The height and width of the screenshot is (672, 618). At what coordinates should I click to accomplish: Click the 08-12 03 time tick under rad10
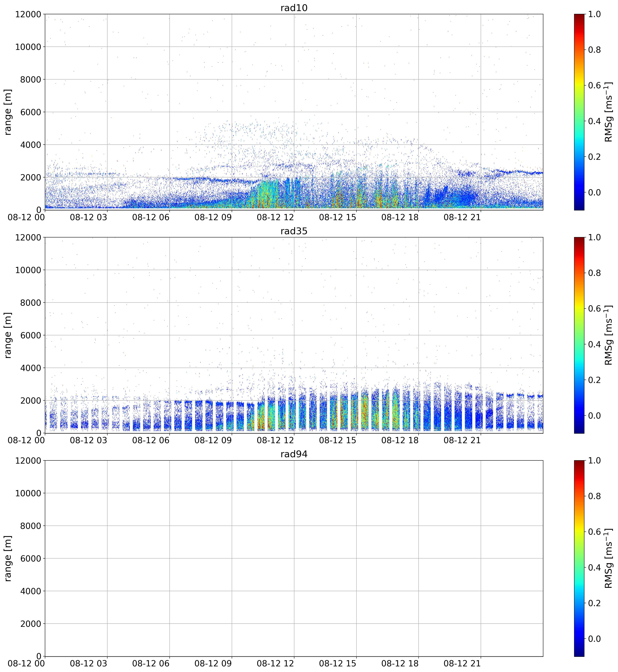point(89,217)
